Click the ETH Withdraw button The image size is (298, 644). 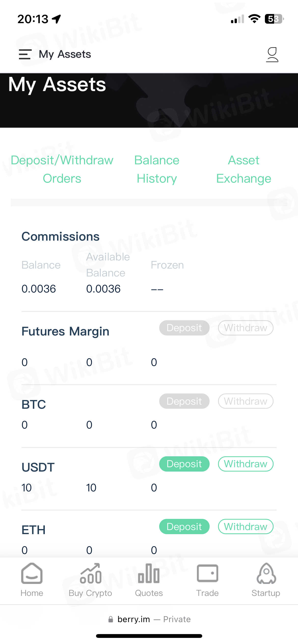(246, 526)
